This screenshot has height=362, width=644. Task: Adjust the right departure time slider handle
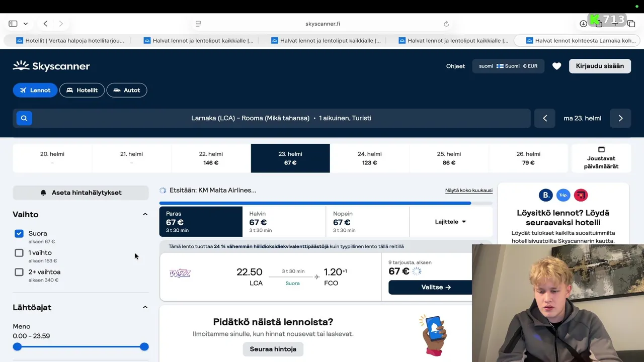(144, 346)
